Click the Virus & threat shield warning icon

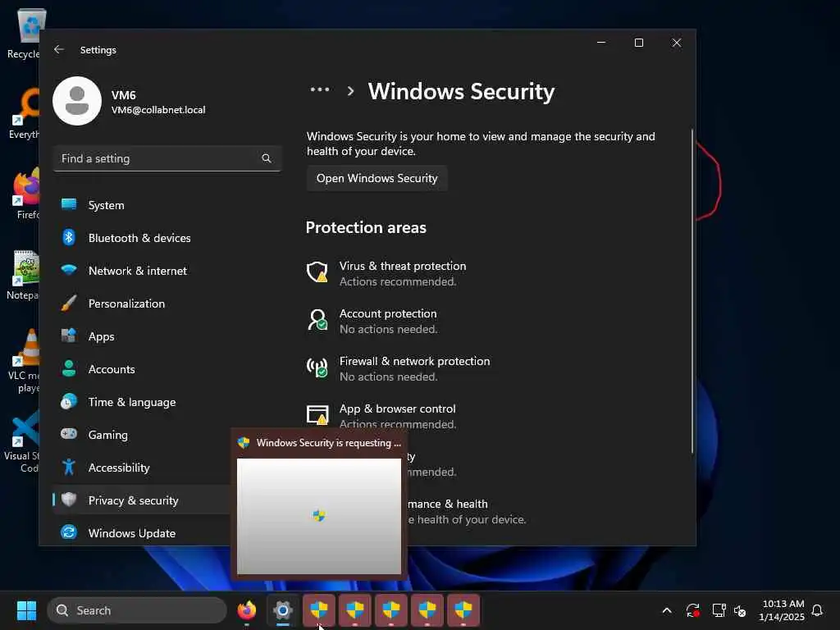pos(317,272)
